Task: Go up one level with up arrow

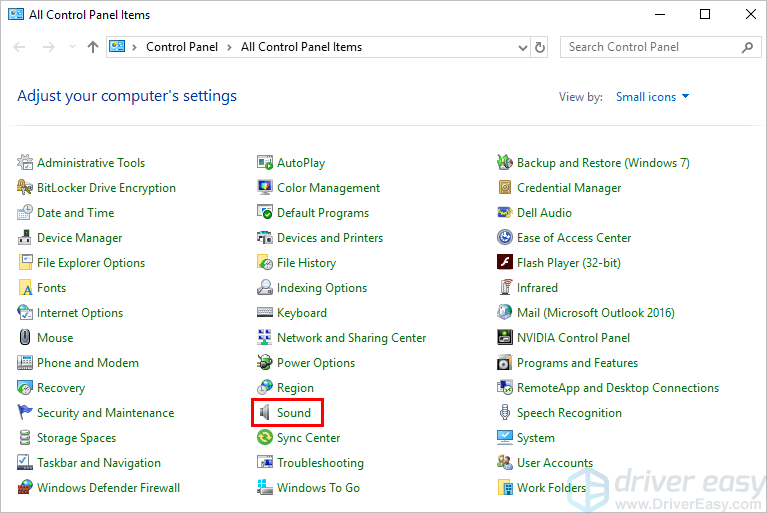Action: click(93, 47)
